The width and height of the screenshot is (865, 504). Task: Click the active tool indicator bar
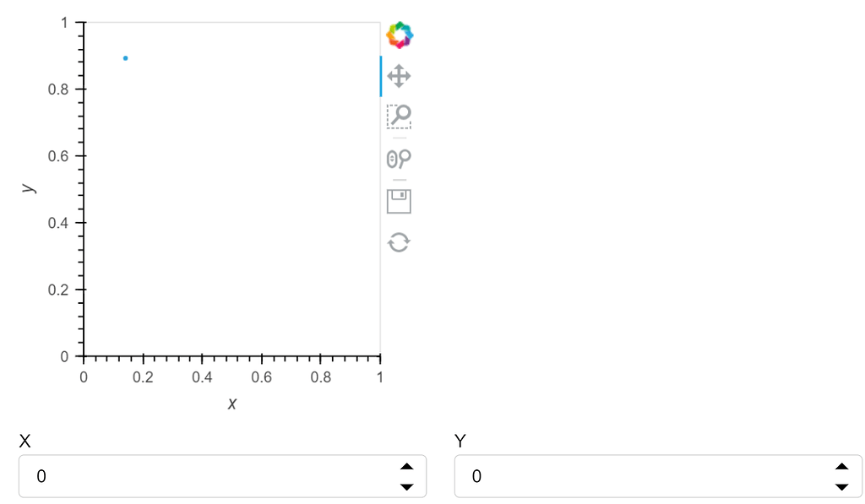[382, 76]
